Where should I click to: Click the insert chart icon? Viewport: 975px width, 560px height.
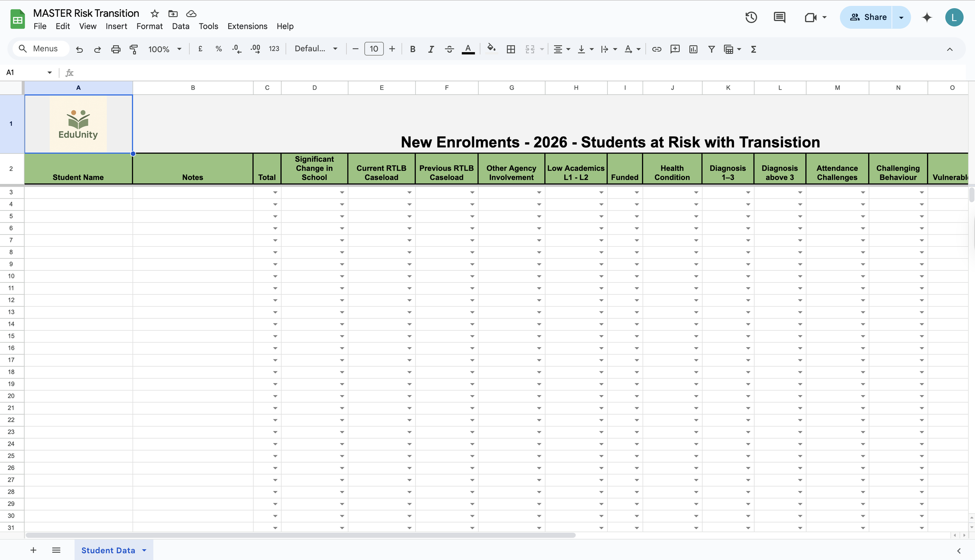pyautogui.click(x=693, y=49)
